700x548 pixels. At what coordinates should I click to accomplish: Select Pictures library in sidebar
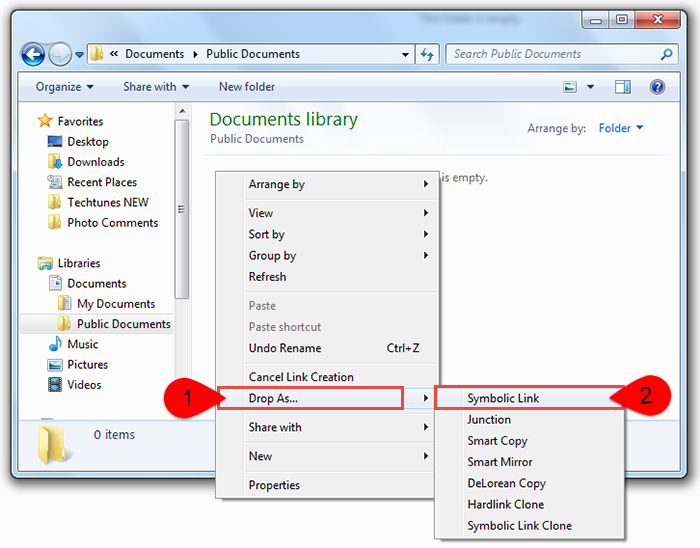point(87,365)
